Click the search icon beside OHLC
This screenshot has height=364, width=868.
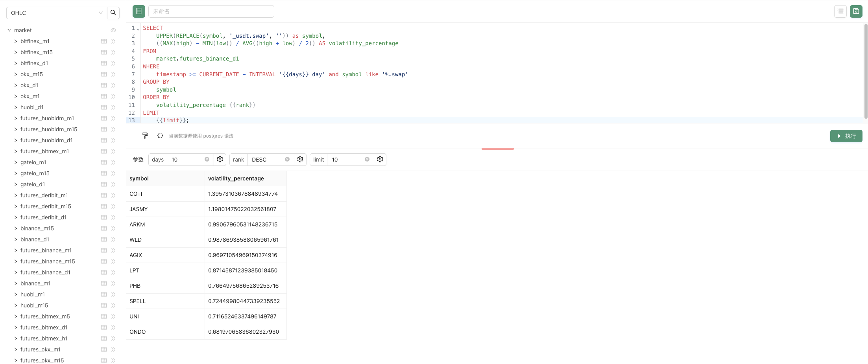113,13
